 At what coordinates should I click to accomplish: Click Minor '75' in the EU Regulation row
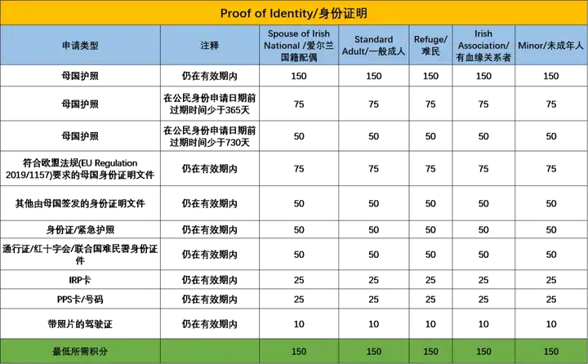[x=551, y=169]
